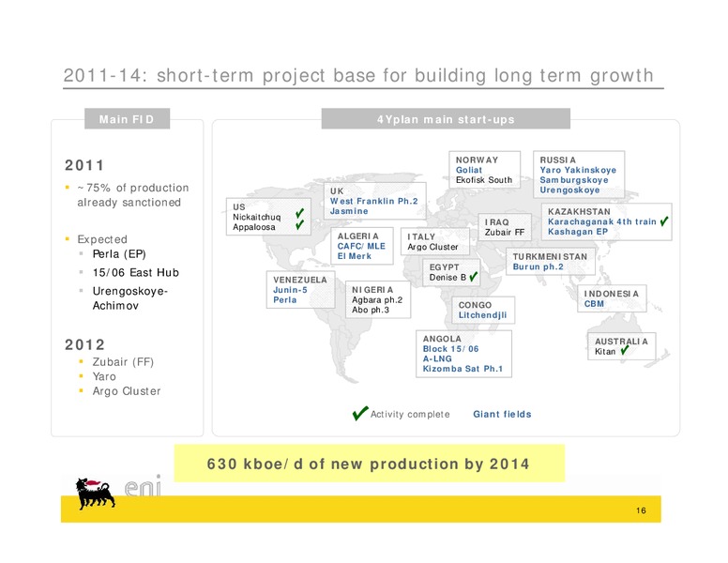The width and height of the screenshot is (728, 563).
Task: Click the checkmark next to Denise B
Action: tap(473, 277)
